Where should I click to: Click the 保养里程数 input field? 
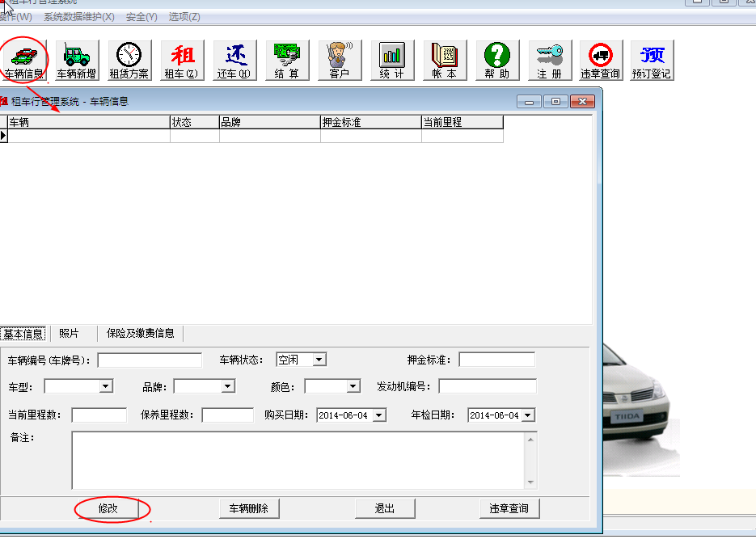click(227, 415)
